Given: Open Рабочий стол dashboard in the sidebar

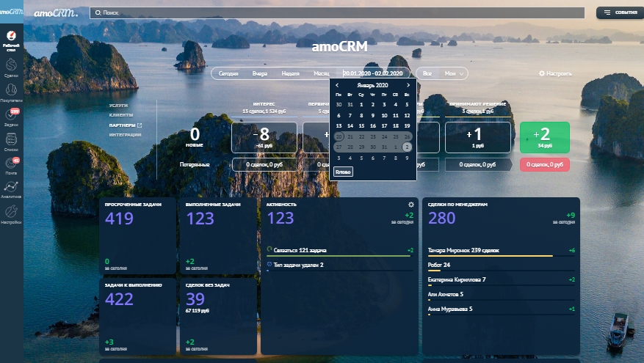Looking at the screenshot, I should 11,37.
